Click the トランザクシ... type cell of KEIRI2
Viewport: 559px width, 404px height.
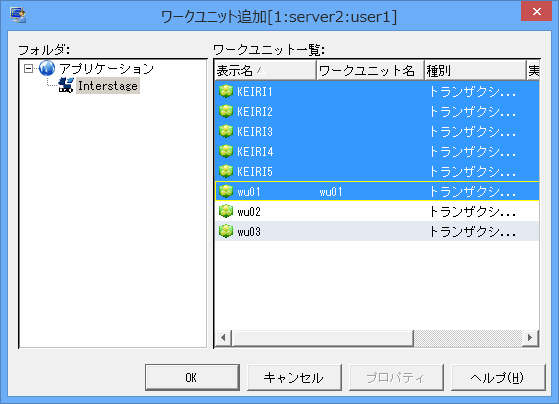pyautogui.click(x=473, y=112)
